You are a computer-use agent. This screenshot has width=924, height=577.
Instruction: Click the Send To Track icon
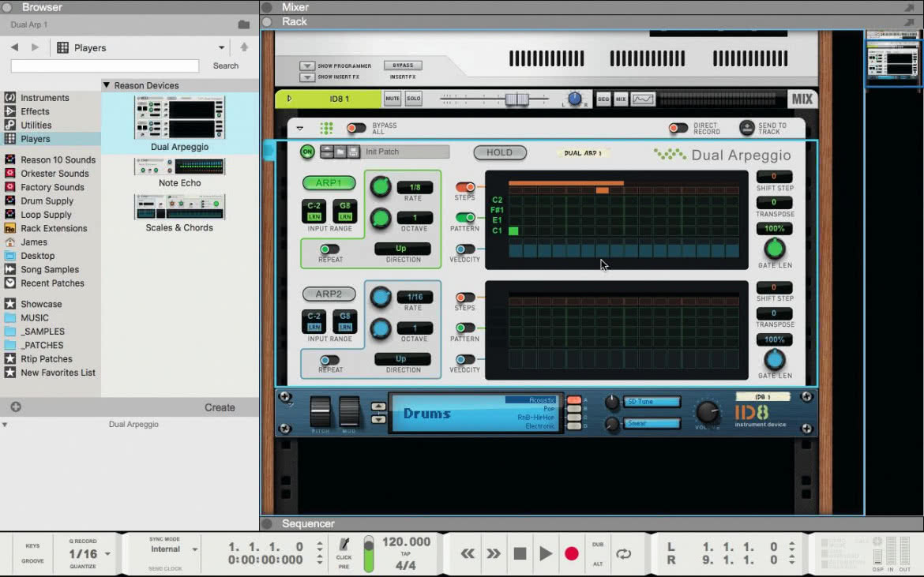pos(746,128)
